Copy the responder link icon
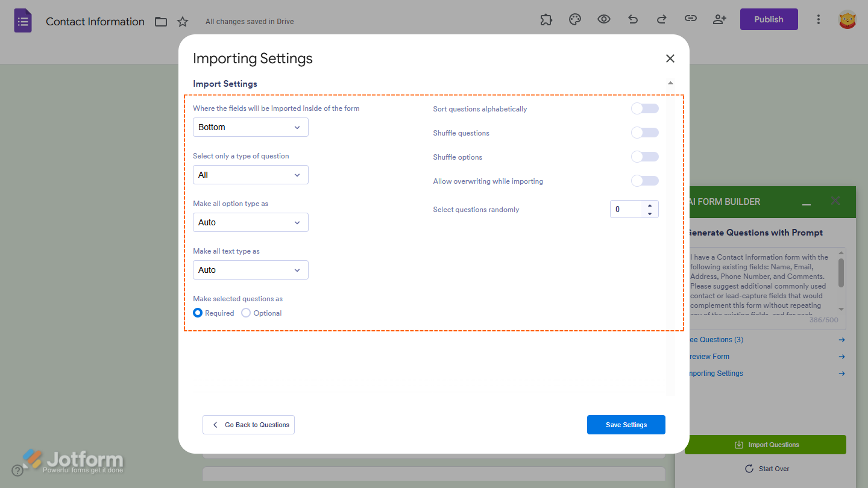868x488 pixels. pyautogui.click(x=691, y=19)
